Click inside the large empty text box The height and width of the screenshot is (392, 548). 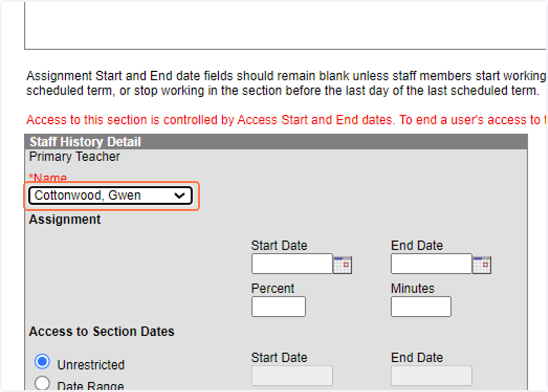(285, 25)
